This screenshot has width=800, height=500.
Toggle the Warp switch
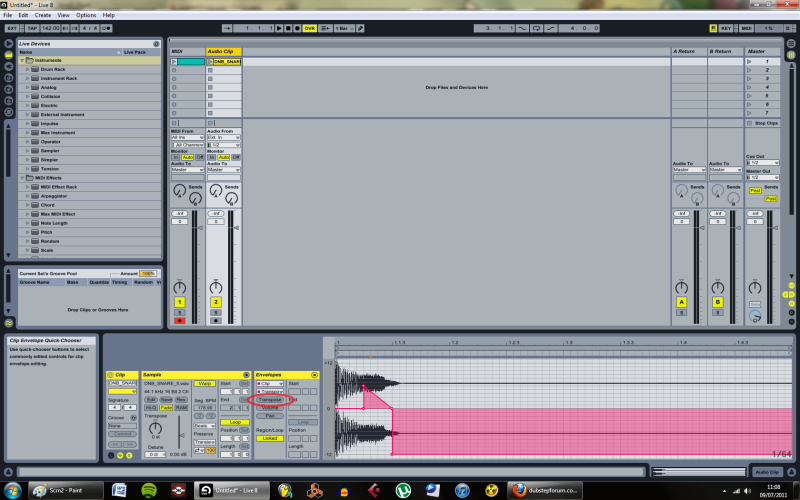pos(205,384)
